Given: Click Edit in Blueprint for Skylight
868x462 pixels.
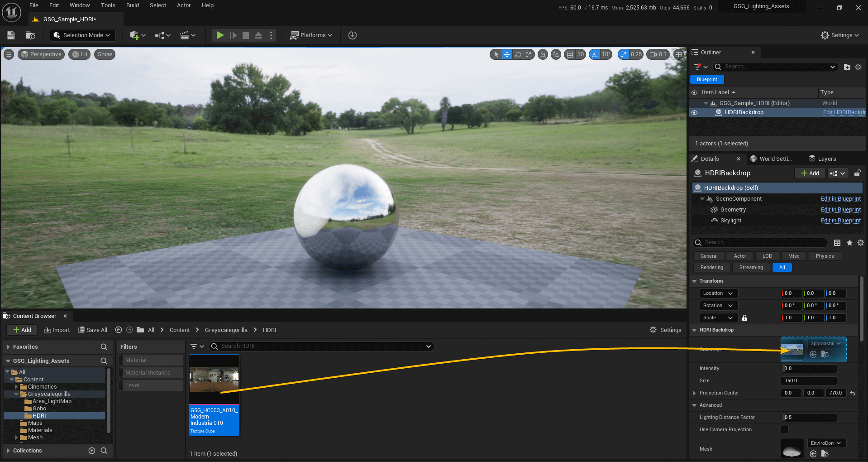Looking at the screenshot, I should (x=841, y=221).
